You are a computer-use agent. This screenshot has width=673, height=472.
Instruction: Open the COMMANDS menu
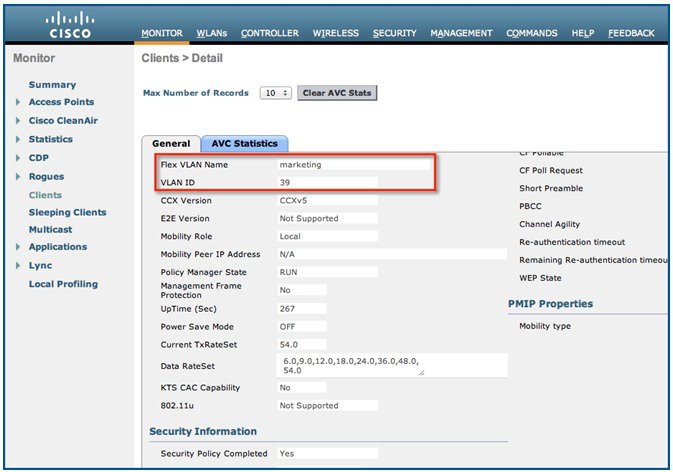coord(531,33)
